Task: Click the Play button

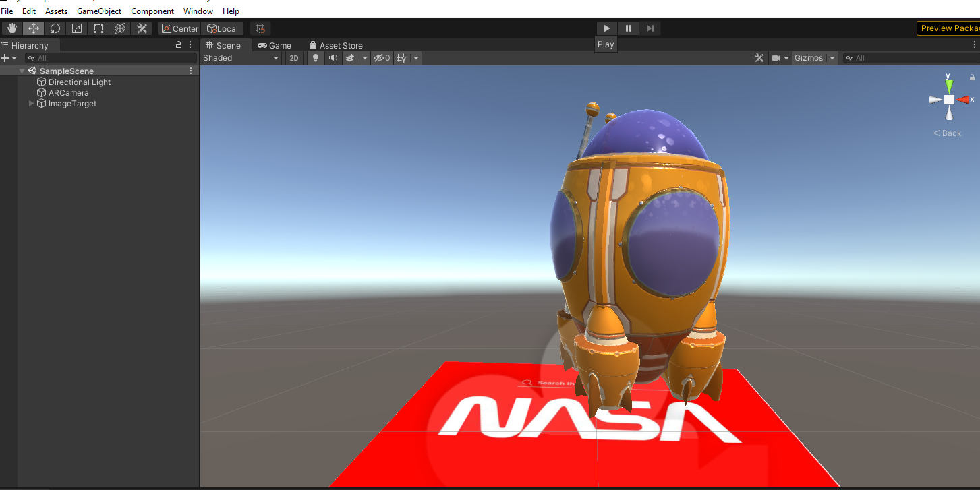Action: 606,28
